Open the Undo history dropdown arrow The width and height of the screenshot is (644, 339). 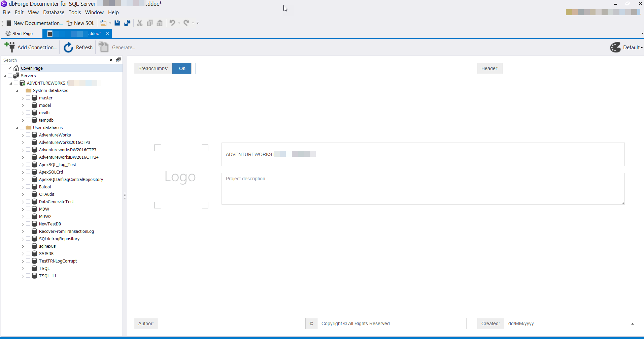point(179,23)
